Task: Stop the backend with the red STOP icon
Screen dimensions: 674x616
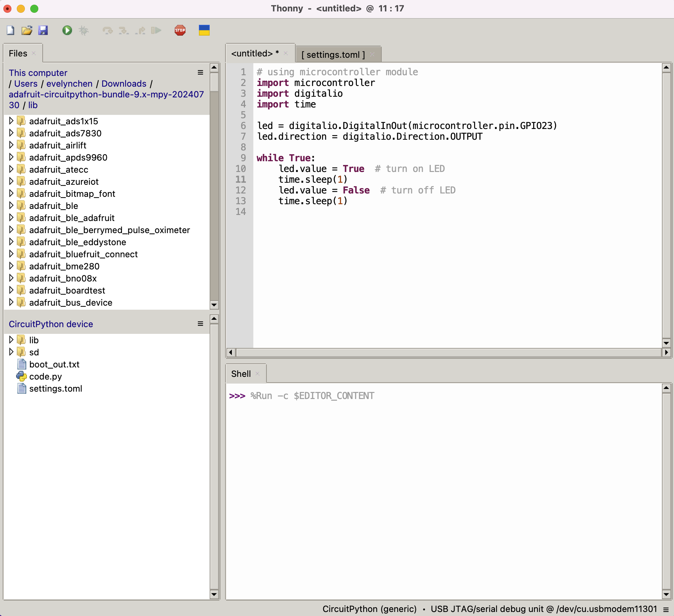Action: [180, 31]
